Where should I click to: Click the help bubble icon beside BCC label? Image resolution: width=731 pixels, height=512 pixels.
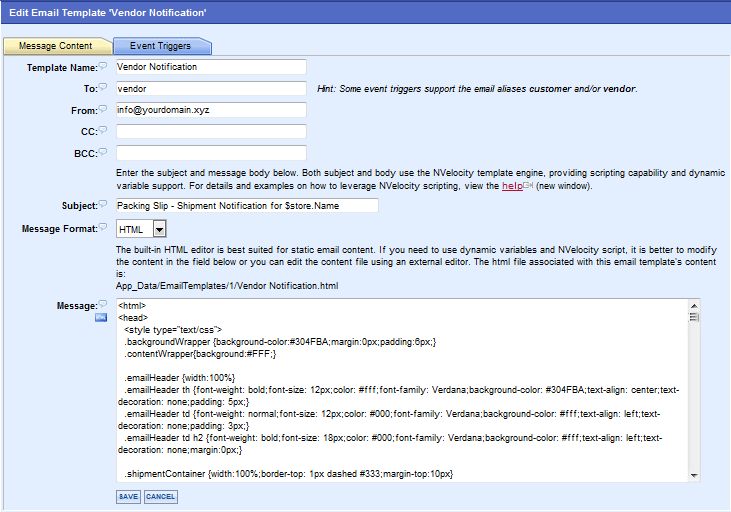point(103,152)
